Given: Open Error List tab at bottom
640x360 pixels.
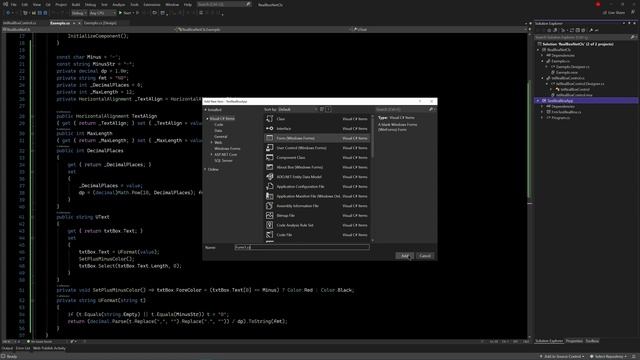Looking at the screenshot, I should [23, 348].
